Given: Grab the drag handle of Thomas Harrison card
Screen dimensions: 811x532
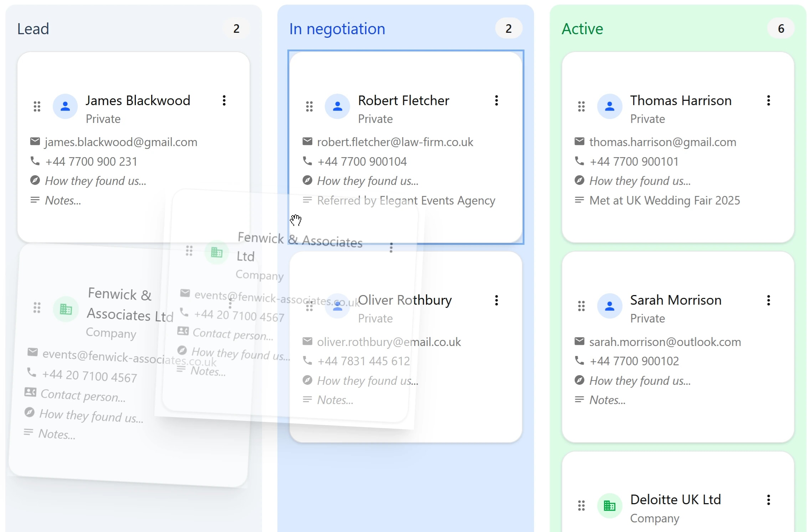Looking at the screenshot, I should pyautogui.click(x=581, y=106).
